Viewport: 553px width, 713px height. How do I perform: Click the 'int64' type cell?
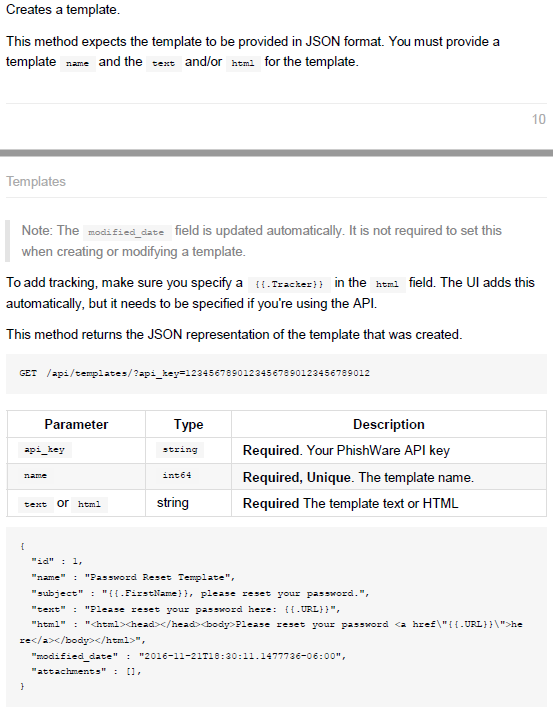[x=177, y=476]
